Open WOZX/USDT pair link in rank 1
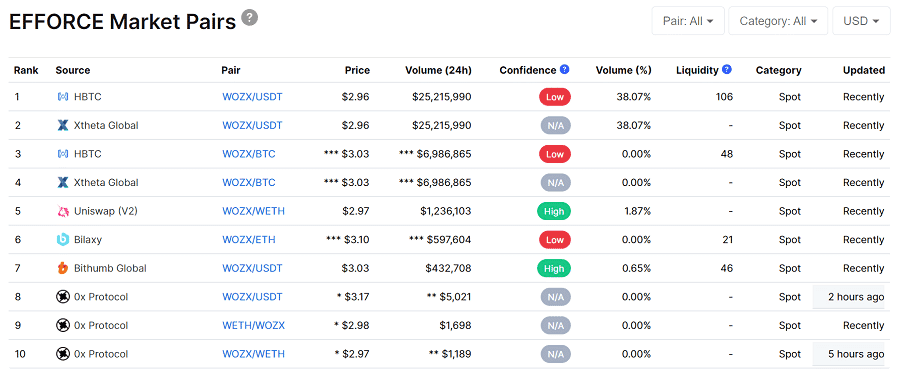The height and width of the screenshot is (375, 900). coord(253,97)
